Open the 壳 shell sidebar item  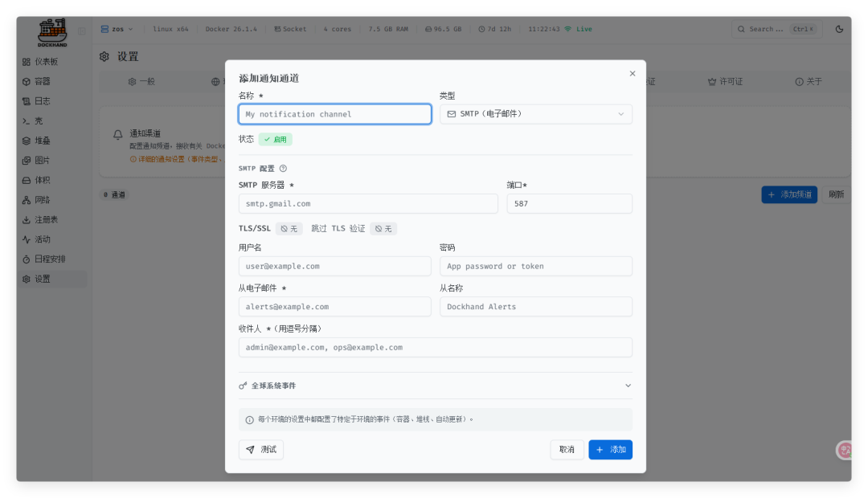click(x=52, y=120)
